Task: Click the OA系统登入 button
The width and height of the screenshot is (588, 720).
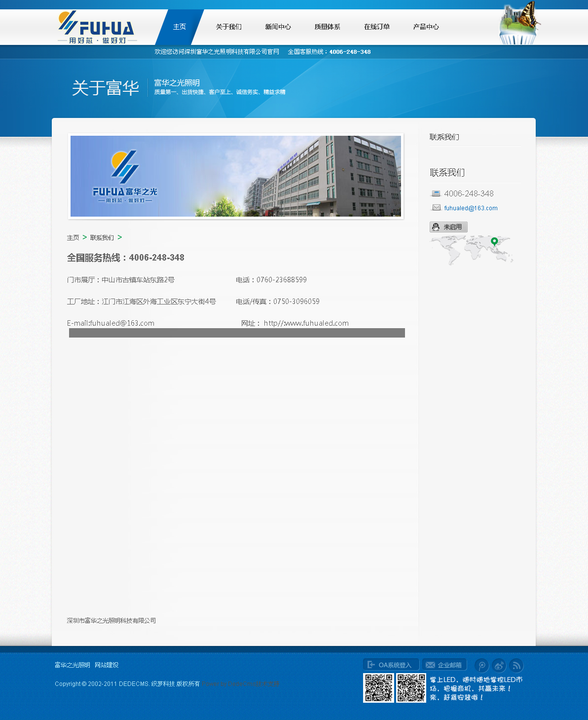Action: tap(391, 665)
